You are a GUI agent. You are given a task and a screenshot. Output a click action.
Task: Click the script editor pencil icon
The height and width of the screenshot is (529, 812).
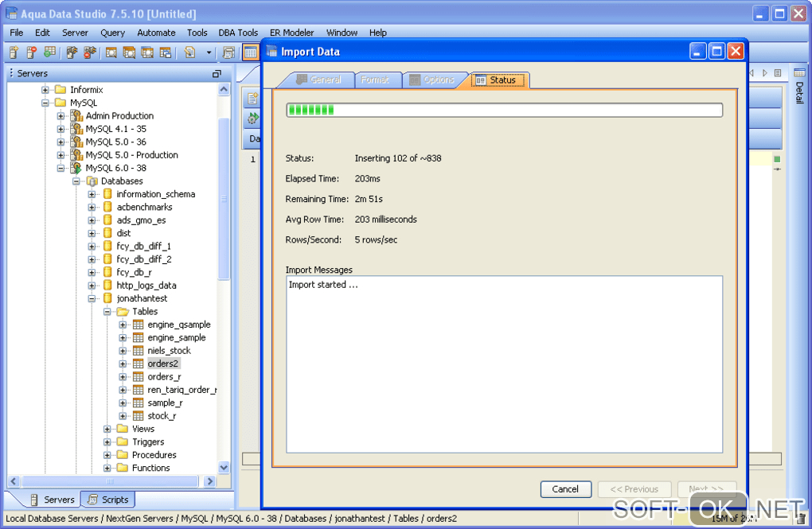189,53
